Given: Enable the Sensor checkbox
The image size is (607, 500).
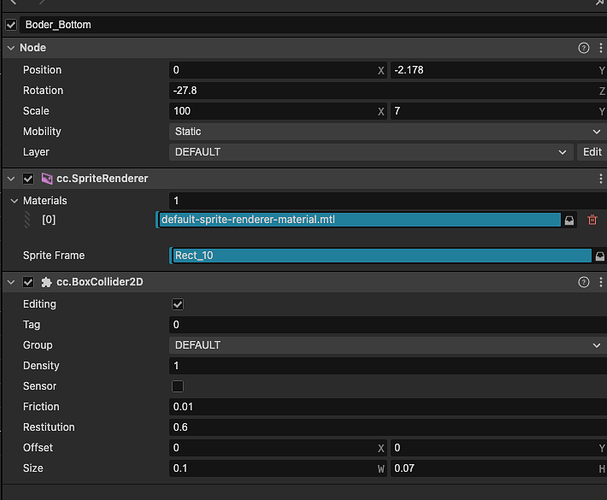Looking at the screenshot, I should pyautogui.click(x=178, y=386).
